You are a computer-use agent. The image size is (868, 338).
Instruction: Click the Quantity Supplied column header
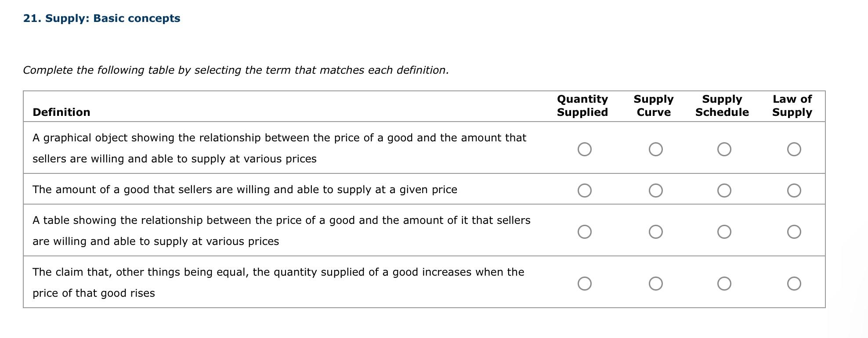[x=583, y=106]
